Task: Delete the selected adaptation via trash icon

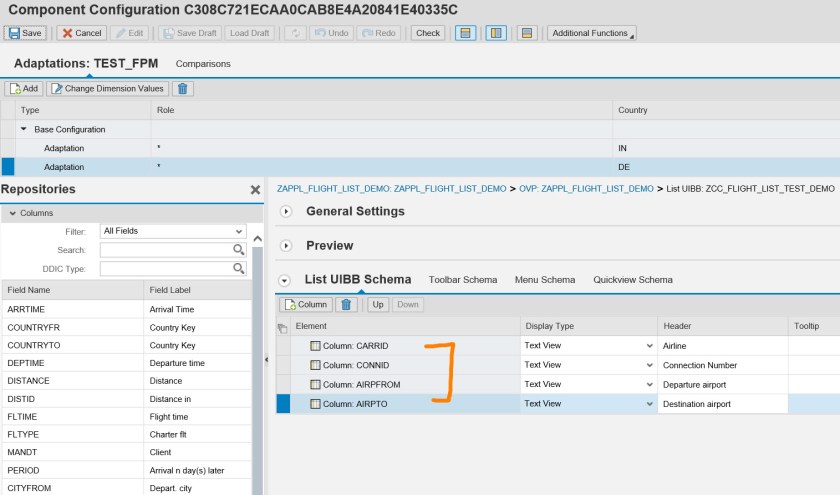Action: point(183,89)
